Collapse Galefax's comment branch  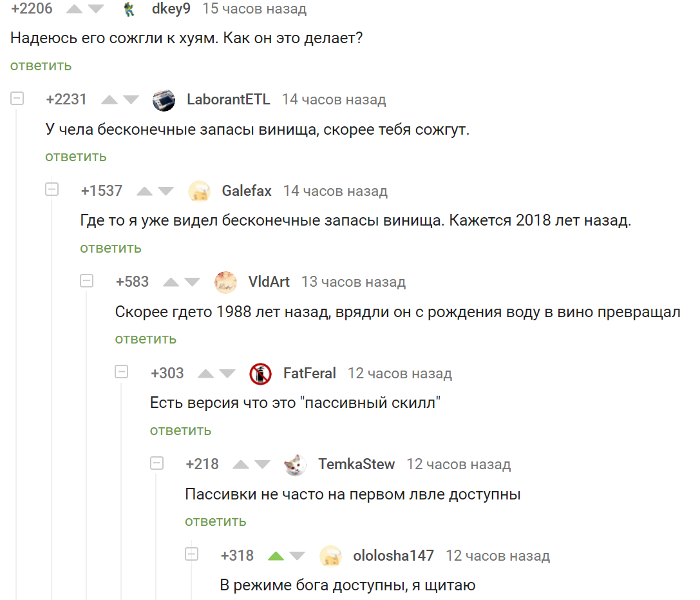[x=52, y=189]
